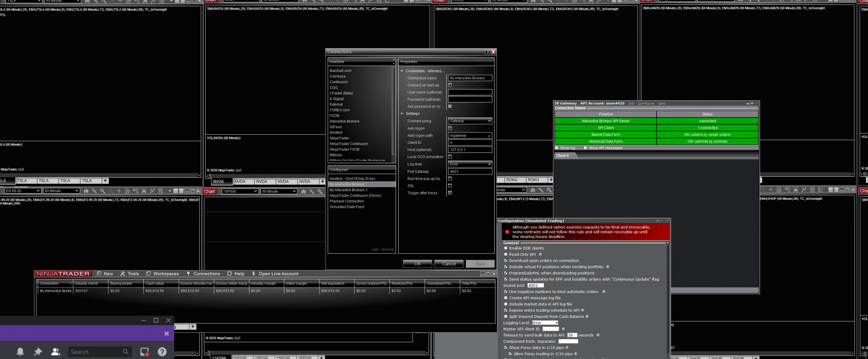
Task: Open the inbox icon with red dot
Action: point(145,352)
